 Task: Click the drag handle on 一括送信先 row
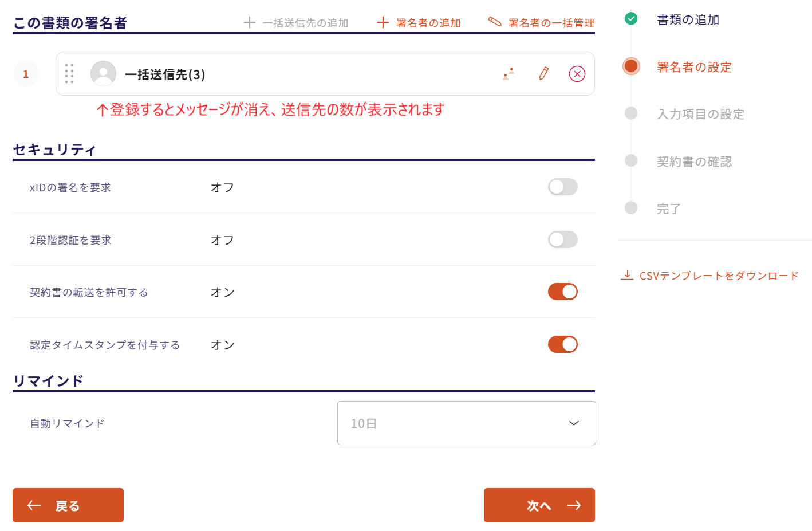[x=69, y=74]
